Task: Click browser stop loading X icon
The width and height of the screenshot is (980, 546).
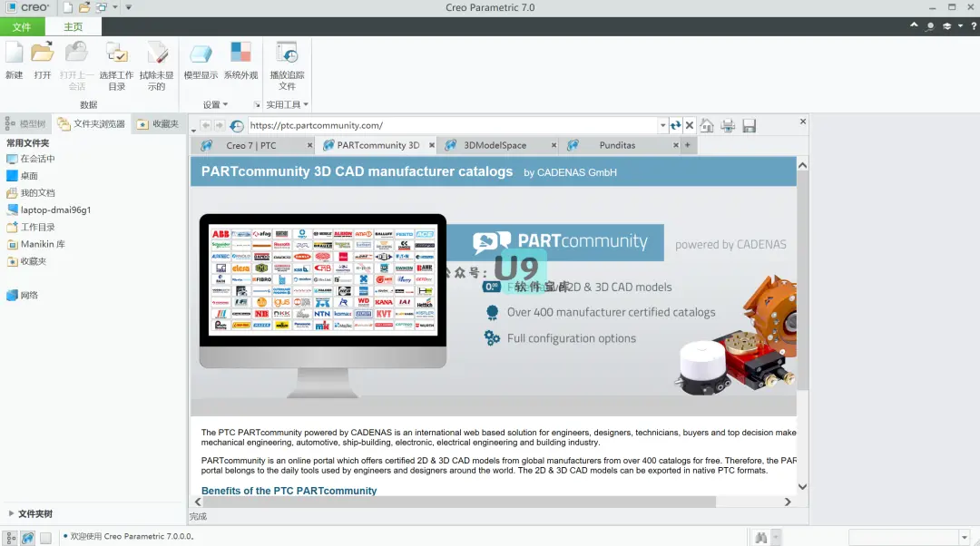Action: [x=690, y=125]
